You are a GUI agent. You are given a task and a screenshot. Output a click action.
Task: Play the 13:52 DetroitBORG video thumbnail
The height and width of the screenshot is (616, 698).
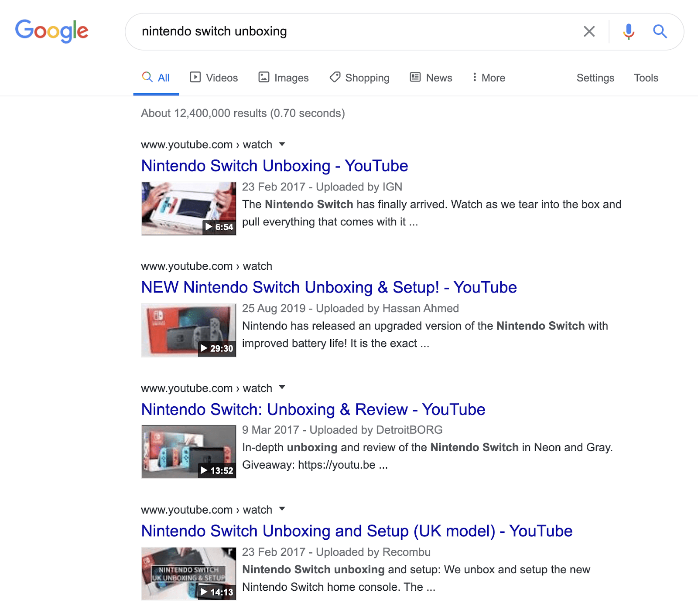tap(188, 452)
